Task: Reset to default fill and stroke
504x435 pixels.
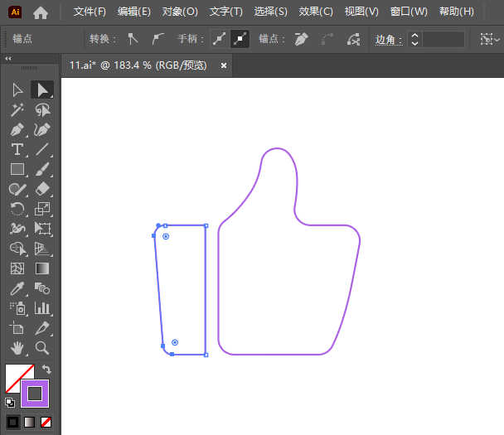Action: pyautogui.click(x=10, y=402)
